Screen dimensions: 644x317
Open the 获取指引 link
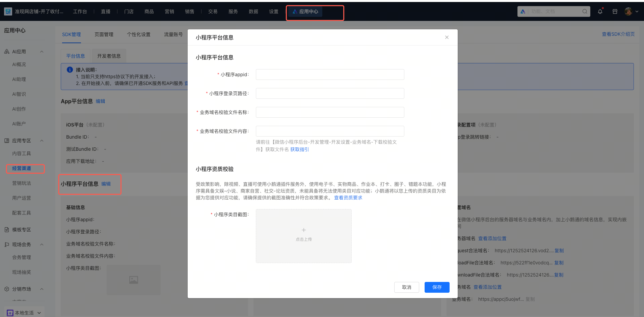point(299,149)
